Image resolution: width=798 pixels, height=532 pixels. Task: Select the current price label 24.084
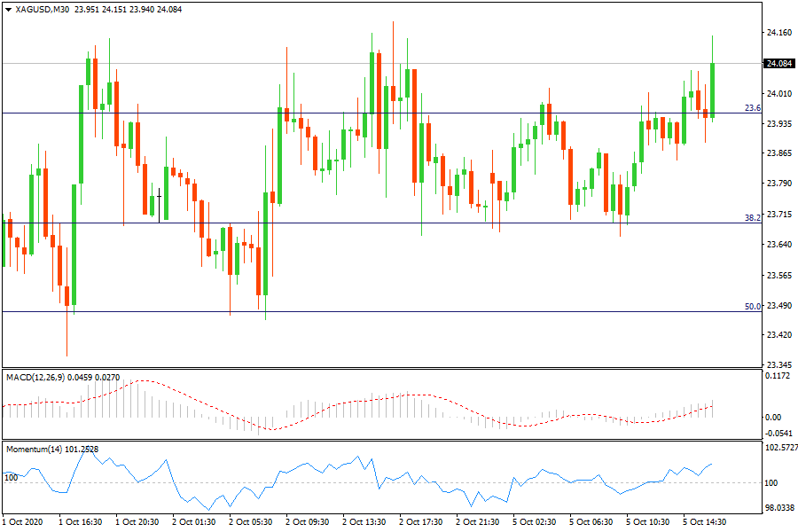[778, 63]
